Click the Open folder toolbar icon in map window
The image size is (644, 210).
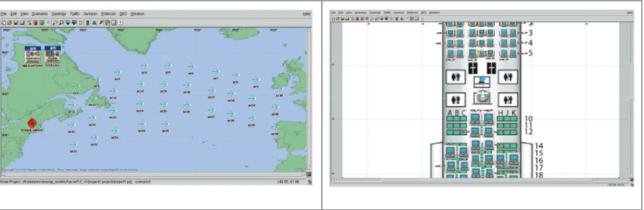pos(9,22)
